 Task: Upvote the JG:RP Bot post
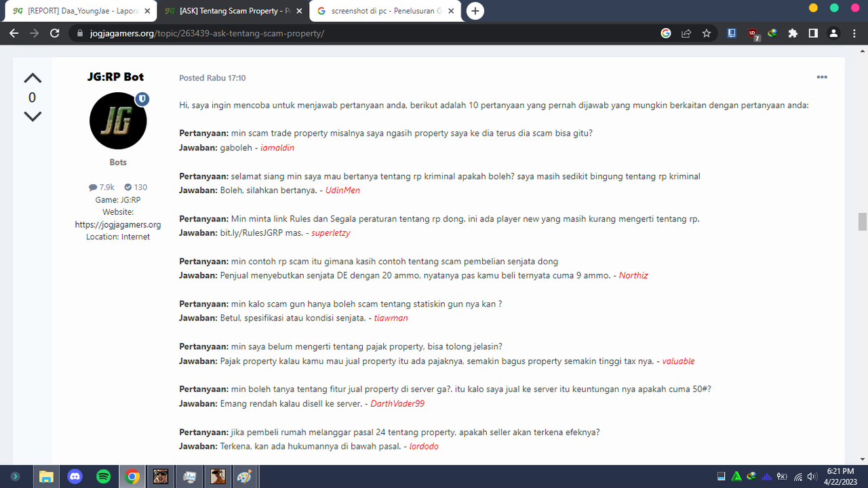[x=33, y=77]
